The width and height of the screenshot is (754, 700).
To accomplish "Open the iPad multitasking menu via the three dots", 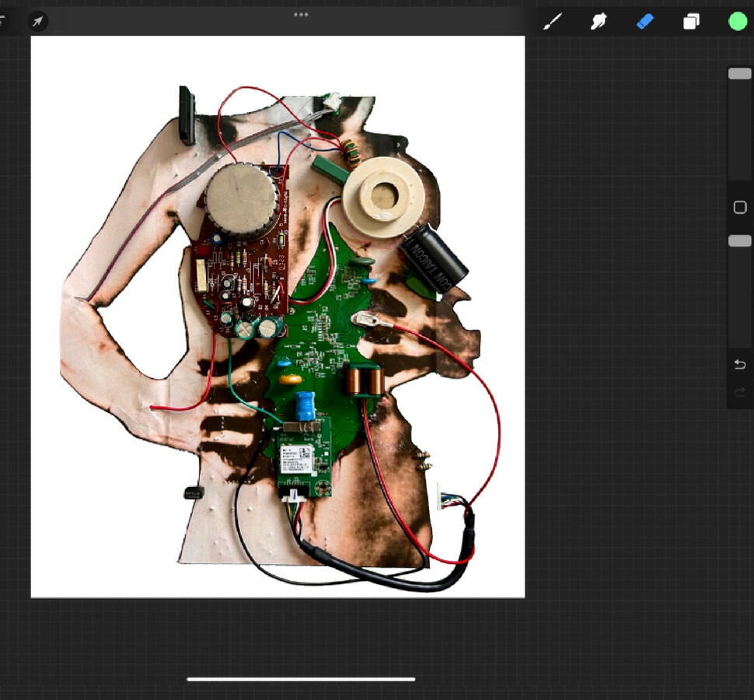I will (x=301, y=14).
